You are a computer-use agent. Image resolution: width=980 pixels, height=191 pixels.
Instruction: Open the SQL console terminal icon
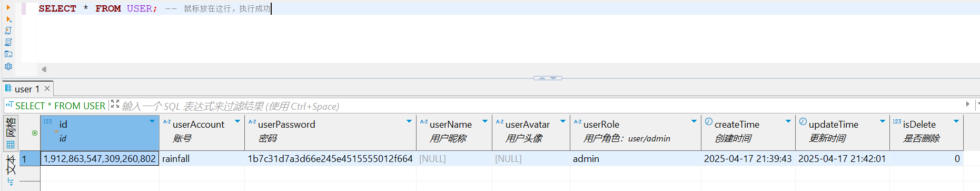point(8,54)
